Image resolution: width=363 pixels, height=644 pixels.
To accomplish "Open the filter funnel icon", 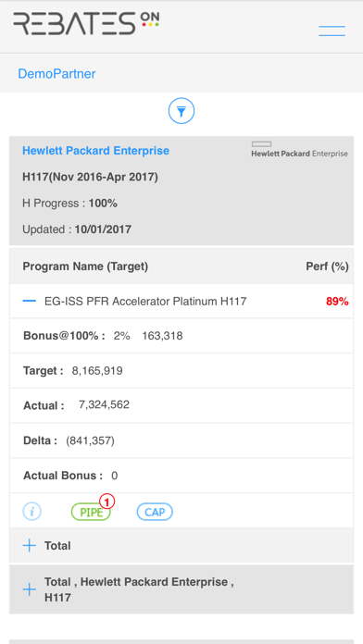I will pyautogui.click(x=181, y=111).
